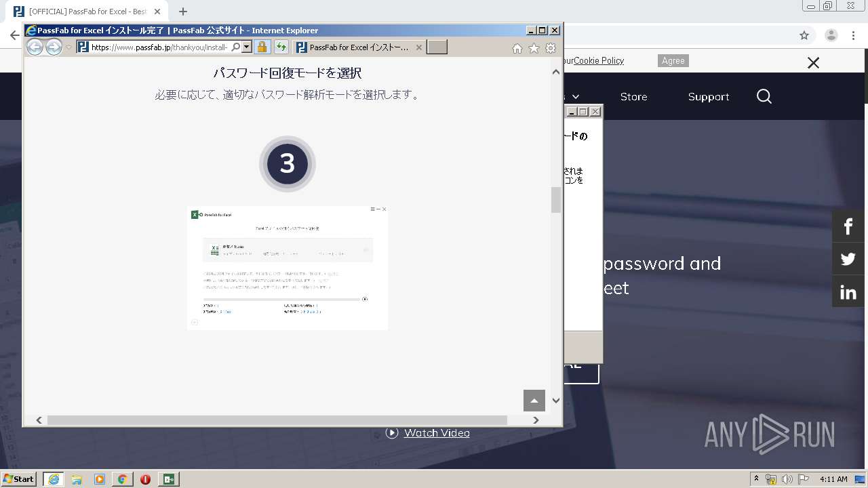Open the Chrome three-dot menu

853,35
